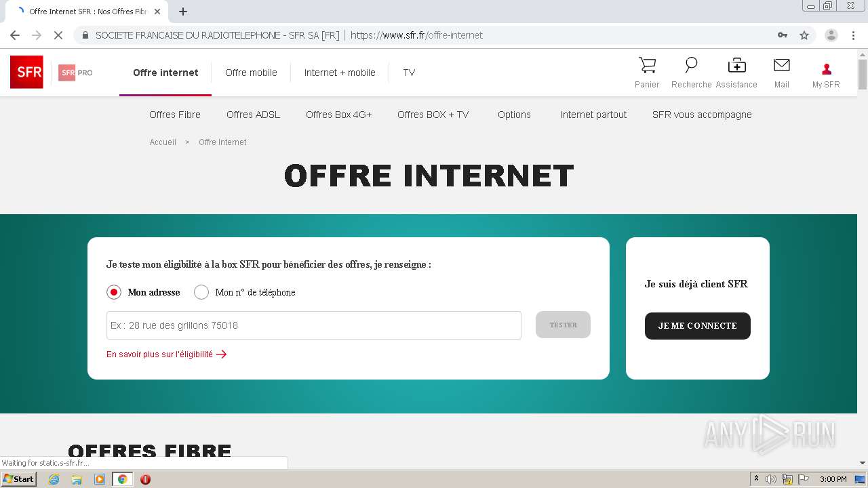Screen dimensions: 868x488
Task: Open Windows Start menu
Action: 19,479
